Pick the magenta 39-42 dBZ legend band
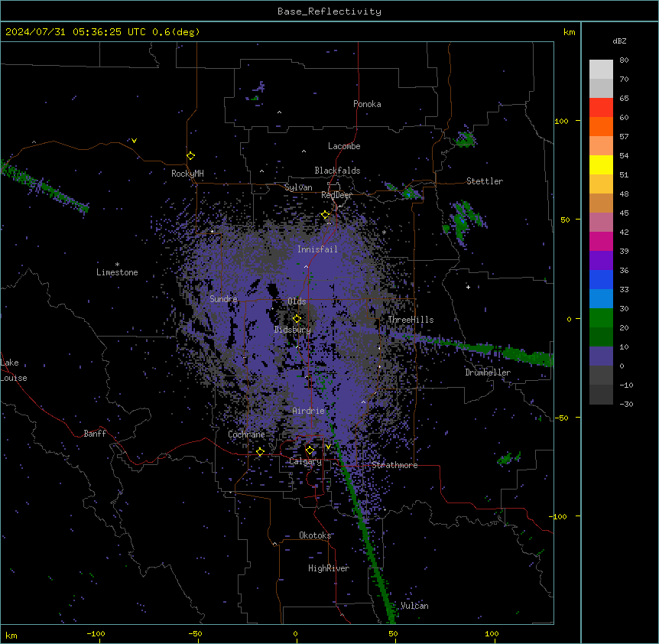 [x=601, y=241]
